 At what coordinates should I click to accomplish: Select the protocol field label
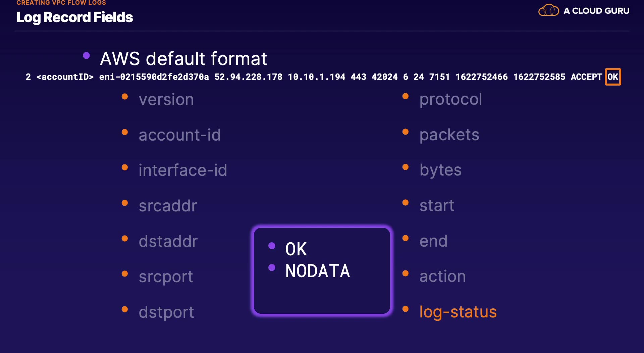point(450,99)
